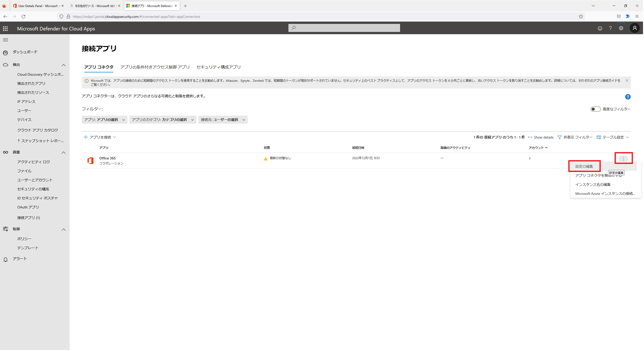644x351 pixels.
Task: Sort by アカウント column header
Action: 539,148
